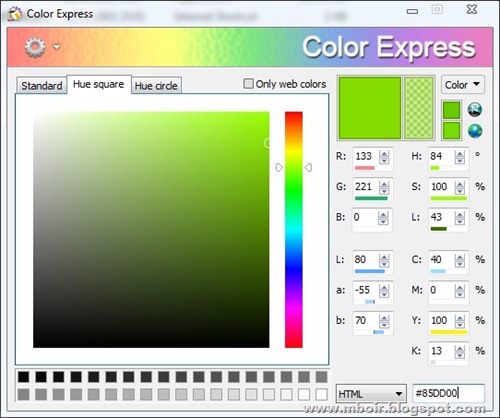This screenshot has width=500, height=418.
Task: Select the Hue square tab
Action: tap(99, 84)
